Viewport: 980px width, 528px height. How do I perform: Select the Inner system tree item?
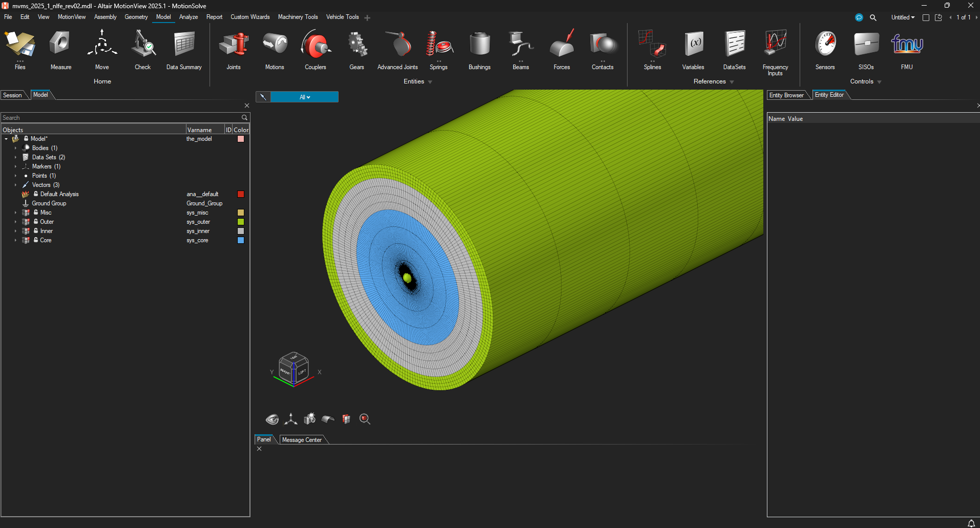pyautogui.click(x=47, y=231)
